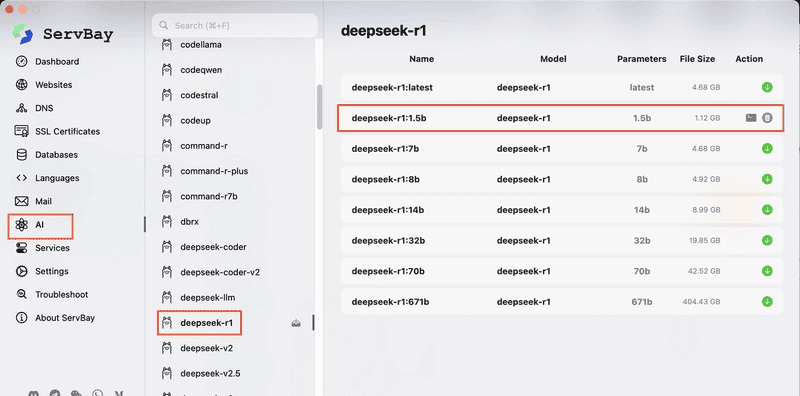Viewport: 800px width, 396px height.
Task: Open terminal icon for deepseek-r1:1.5b
Action: 751,118
